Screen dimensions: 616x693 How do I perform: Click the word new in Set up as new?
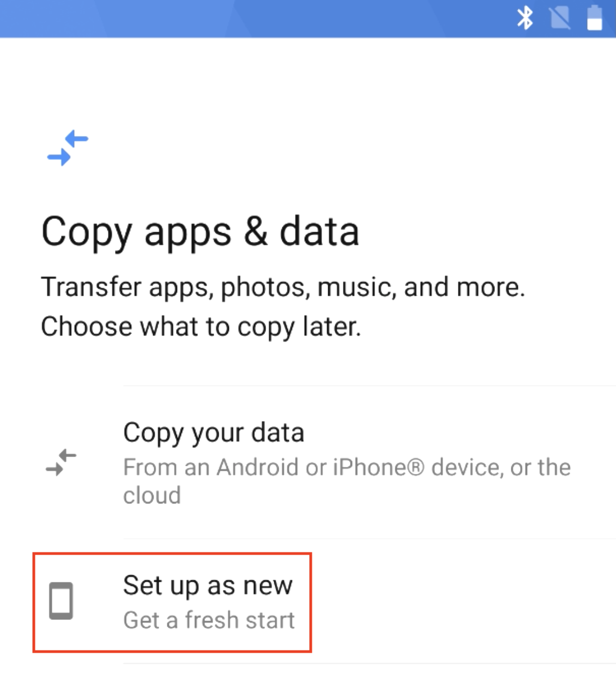coord(268,586)
